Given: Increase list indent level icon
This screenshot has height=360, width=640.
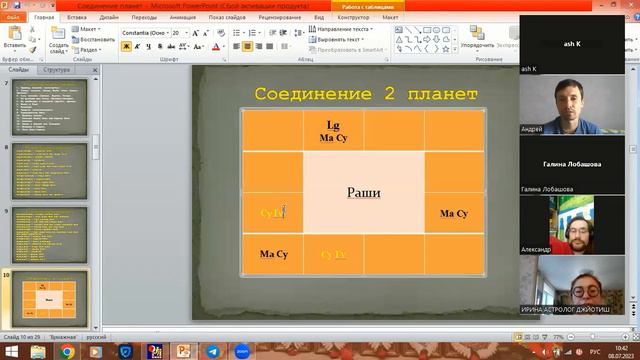Looking at the screenshot, I should [x=283, y=33].
